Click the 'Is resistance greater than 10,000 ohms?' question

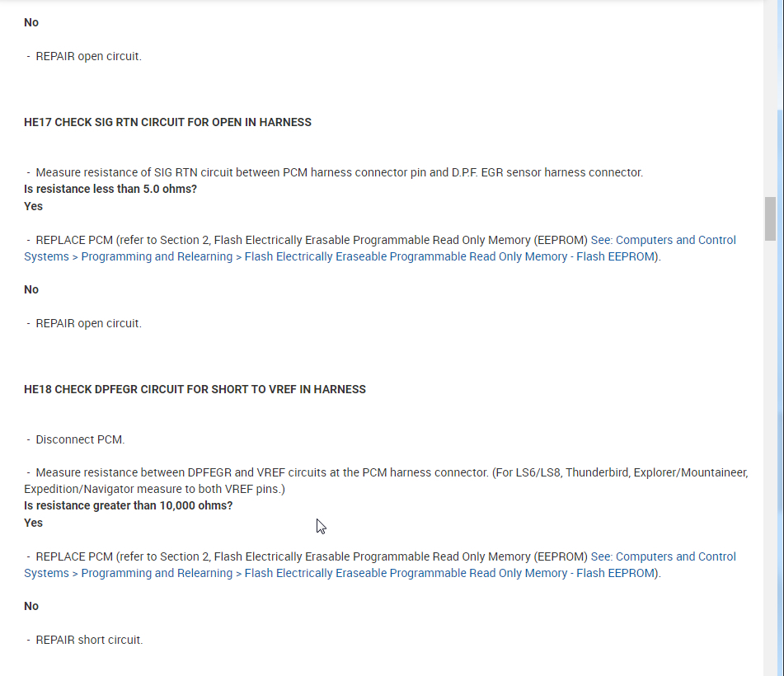[128, 505]
